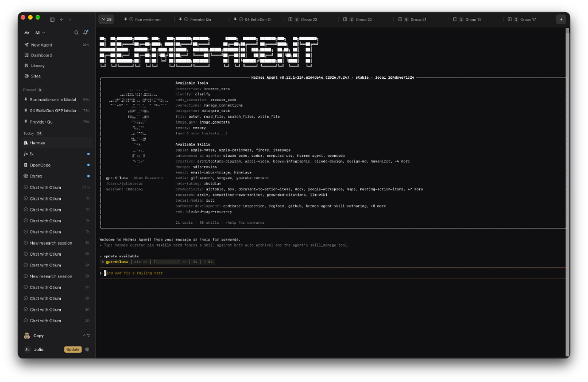The width and height of the screenshot is (588, 382).
Task: Click the logo icon left of All
Action: [27, 33]
